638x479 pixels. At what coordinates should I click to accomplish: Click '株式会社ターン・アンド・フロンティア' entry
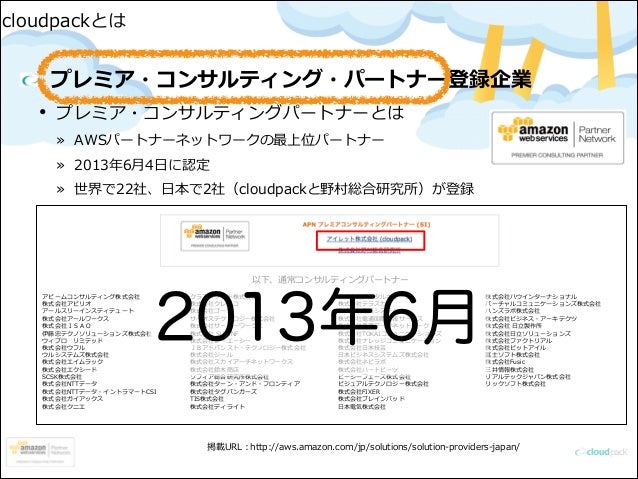pyautogui.click(x=245, y=384)
